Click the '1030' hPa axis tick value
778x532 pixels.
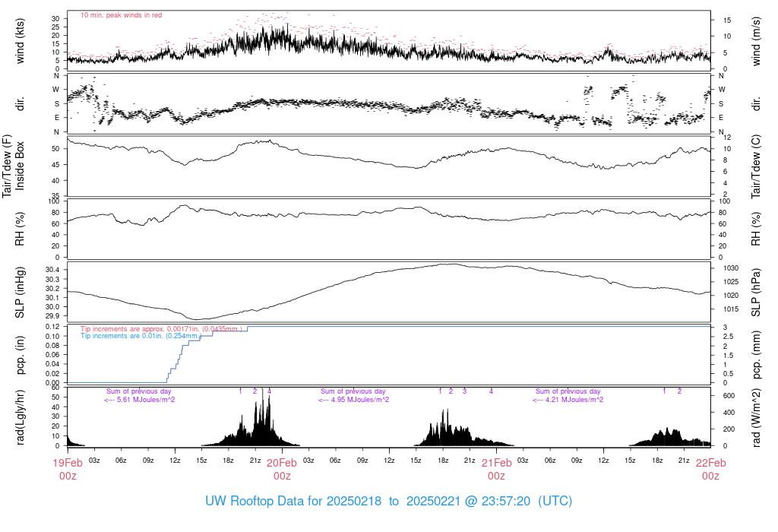pos(731,268)
